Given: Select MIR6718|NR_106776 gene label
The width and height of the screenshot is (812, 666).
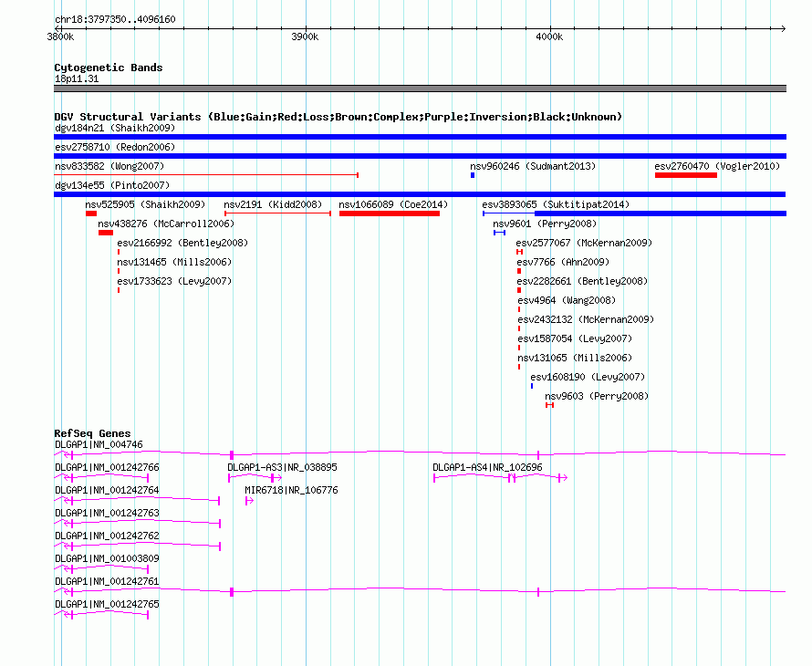Looking at the screenshot, I should coord(291,490).
